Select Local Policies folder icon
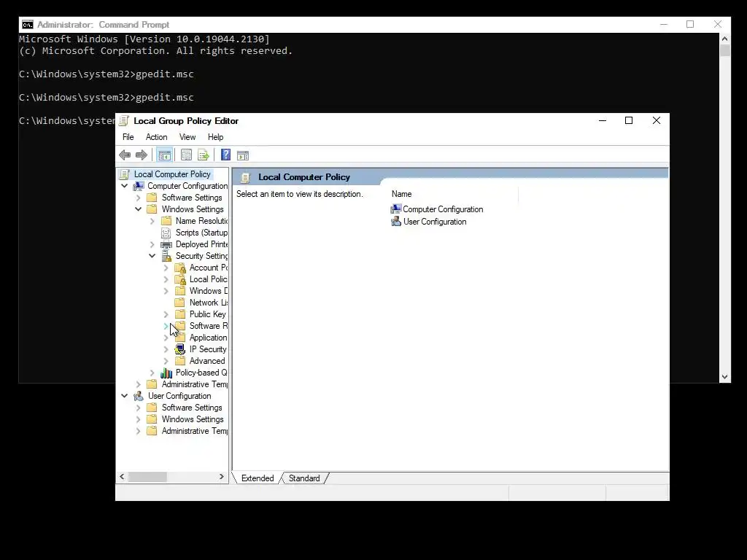This screenshot has width=747, height=560. [180, 279]
